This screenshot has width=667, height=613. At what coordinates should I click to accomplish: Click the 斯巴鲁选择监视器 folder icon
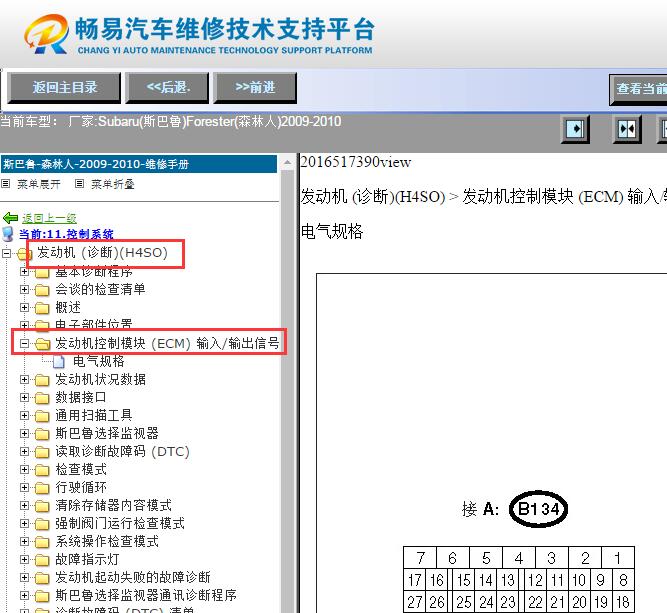pos(42,434)
